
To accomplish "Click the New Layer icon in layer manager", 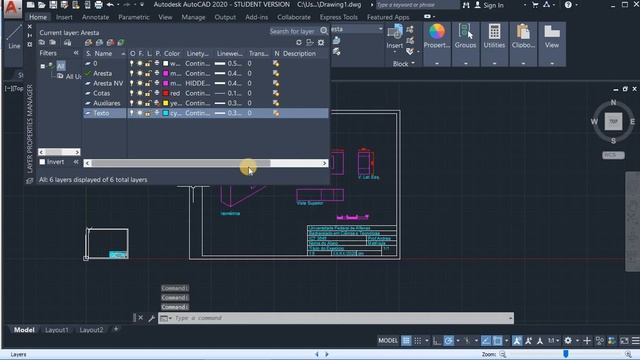I will click(x=89, y=42).
